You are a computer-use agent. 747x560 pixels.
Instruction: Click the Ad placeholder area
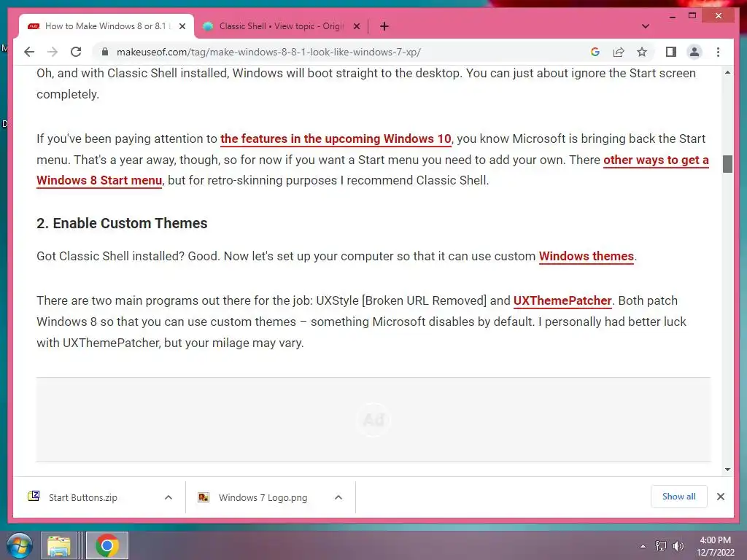(373, 419)
